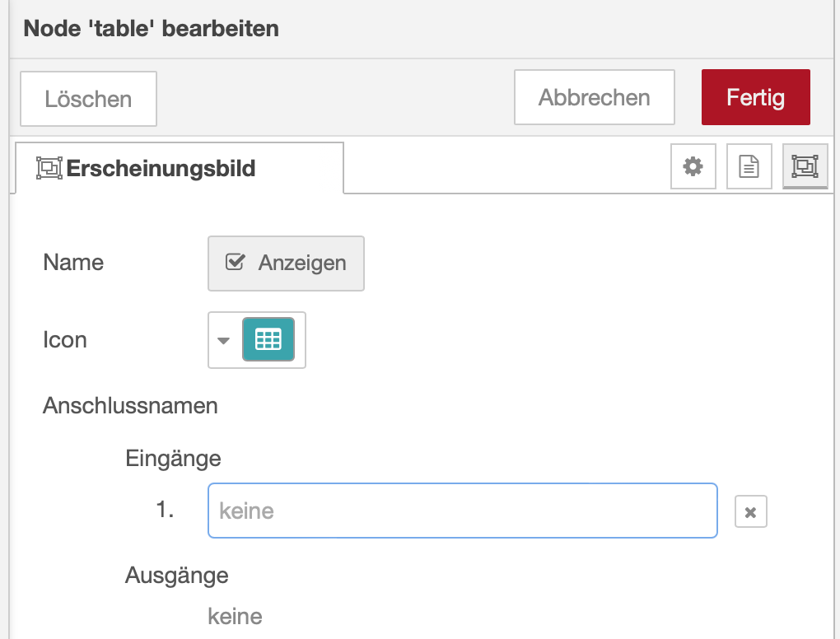Click the Ausgänge heading
840x639 pixels.
[x=176, y=575]
